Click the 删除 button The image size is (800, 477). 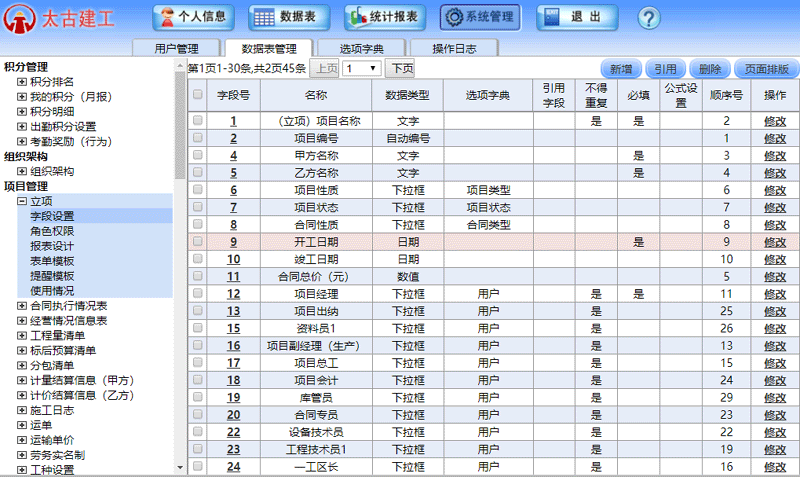710,69
